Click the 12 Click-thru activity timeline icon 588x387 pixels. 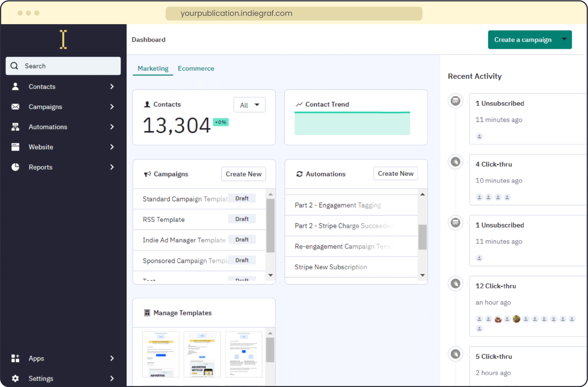(455, 283)
